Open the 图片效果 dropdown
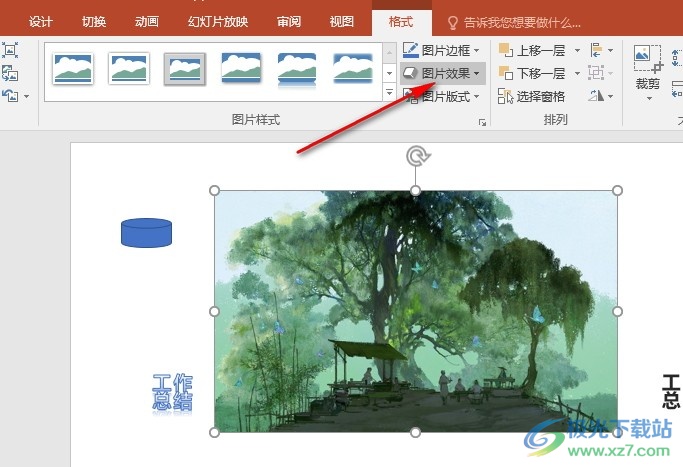683x467 pixels. point(442,73)
